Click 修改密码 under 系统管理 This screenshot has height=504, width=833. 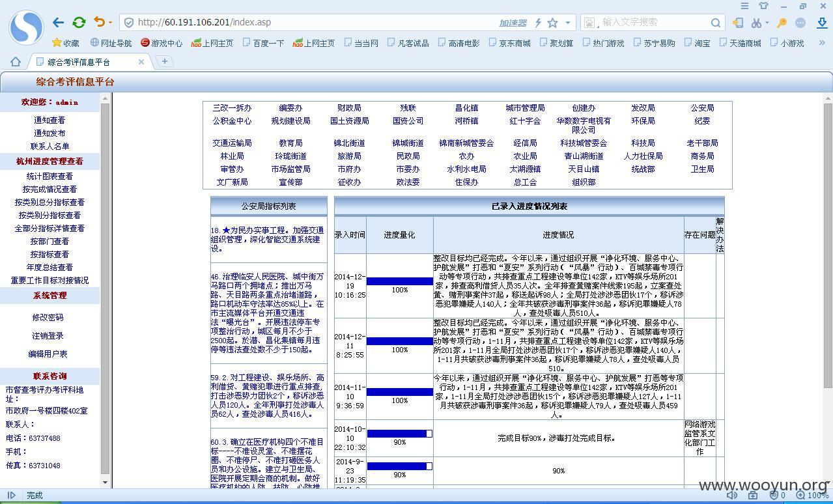48,318
